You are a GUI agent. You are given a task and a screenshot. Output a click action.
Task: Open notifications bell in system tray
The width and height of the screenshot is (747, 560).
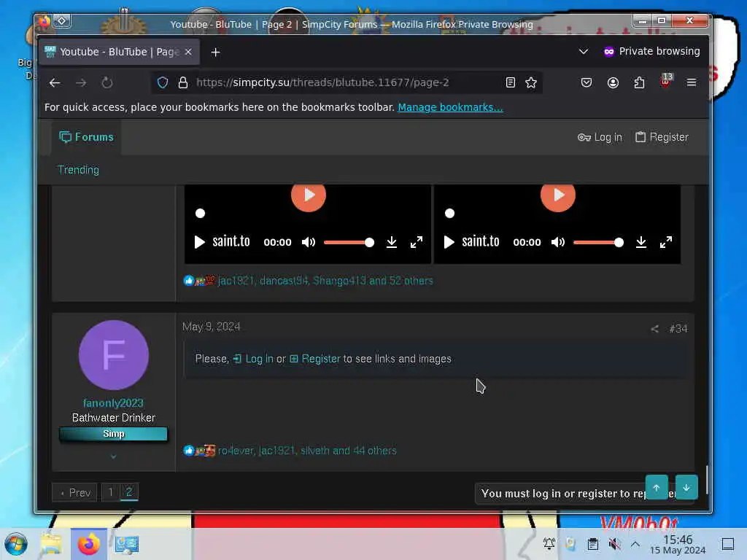coord(549,543)
